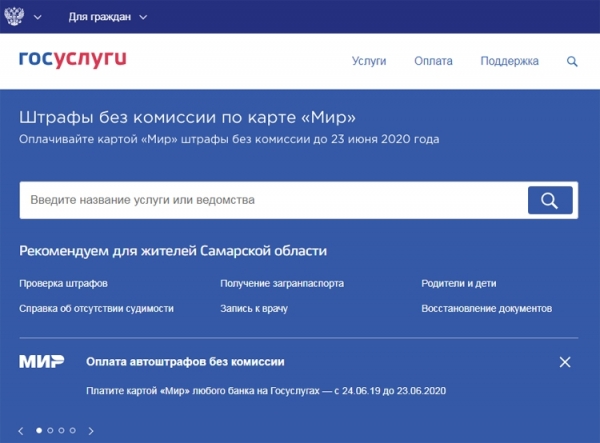Screen dimensions: 600x443
Task: Open Запись к врачу link
Action: coord(254,309)
